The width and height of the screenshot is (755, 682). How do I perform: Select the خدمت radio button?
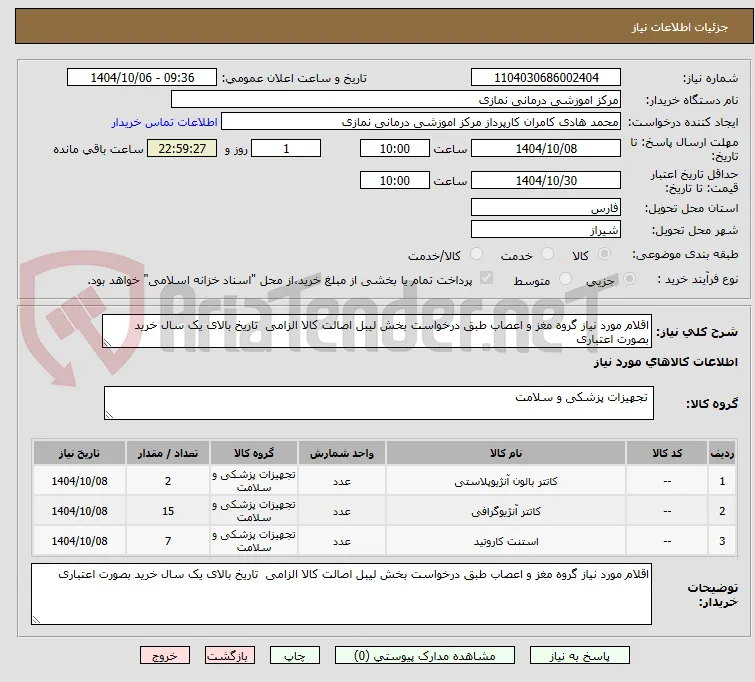coord(547,254)
